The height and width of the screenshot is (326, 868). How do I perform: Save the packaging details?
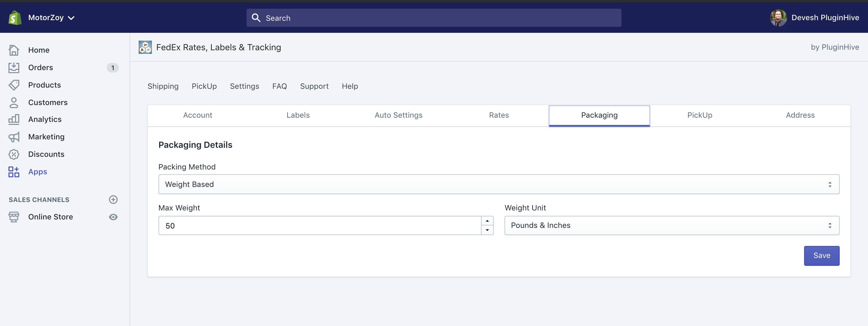coord(822,256)
